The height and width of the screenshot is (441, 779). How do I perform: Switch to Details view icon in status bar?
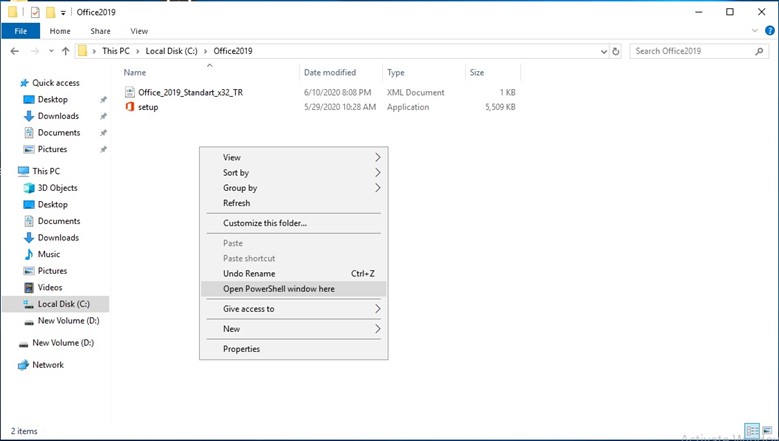tap(752, 431)
